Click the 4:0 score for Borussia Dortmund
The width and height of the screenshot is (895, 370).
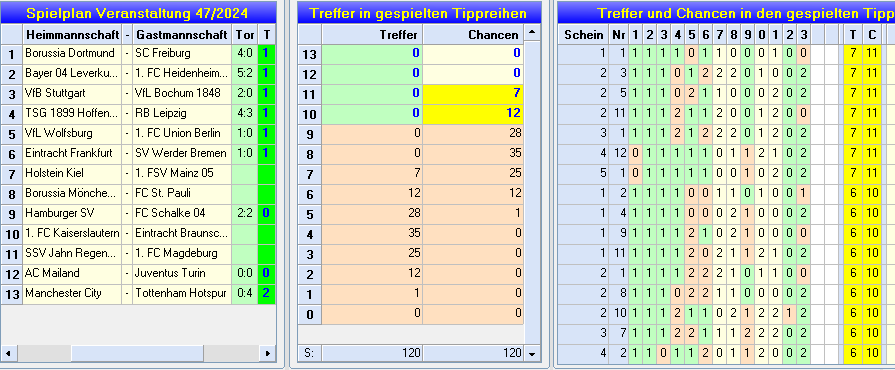point(245,54)
